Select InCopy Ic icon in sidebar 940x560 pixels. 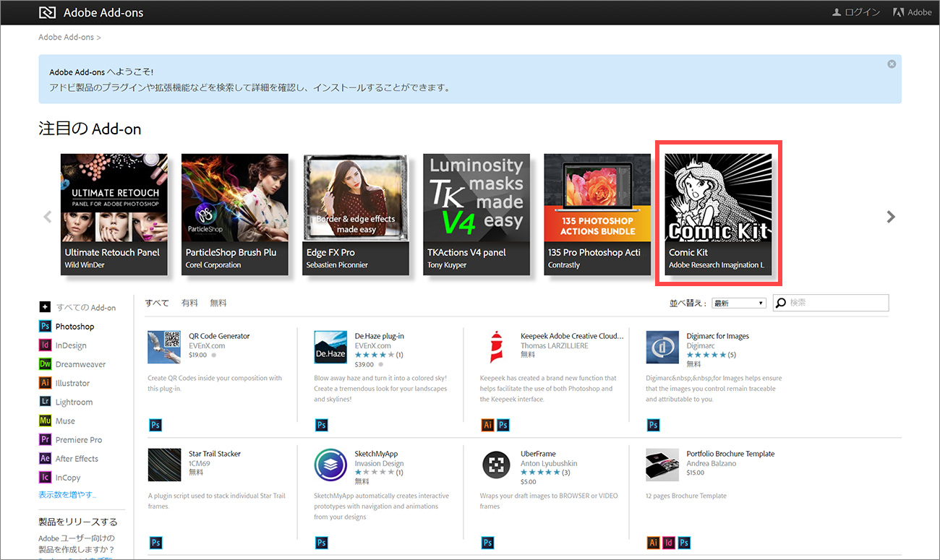pyautogui.click(x=45, y=477)
